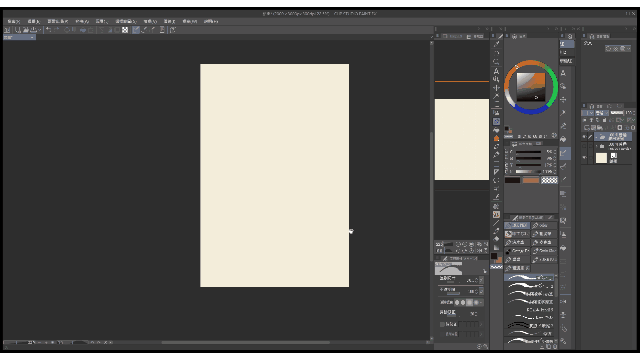640x360 pixels.
Task: Adjust the topmost color slider bar
Action: pos(529,152)
